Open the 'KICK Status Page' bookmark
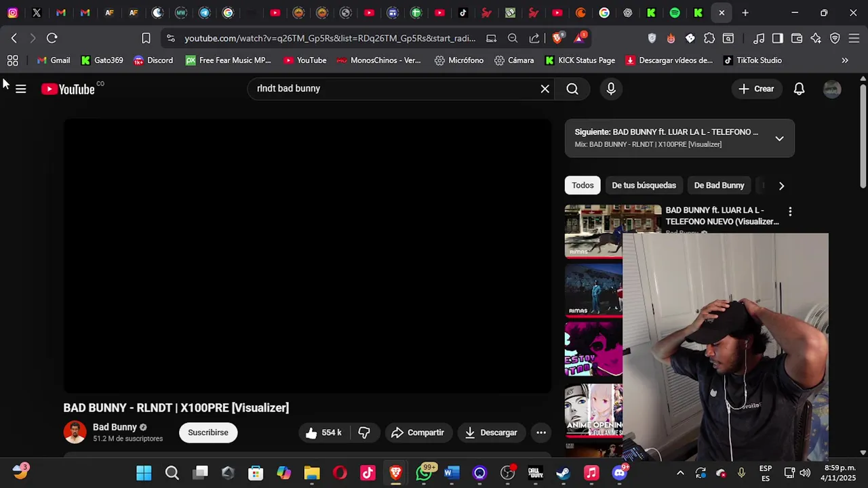 click(580, 60)
